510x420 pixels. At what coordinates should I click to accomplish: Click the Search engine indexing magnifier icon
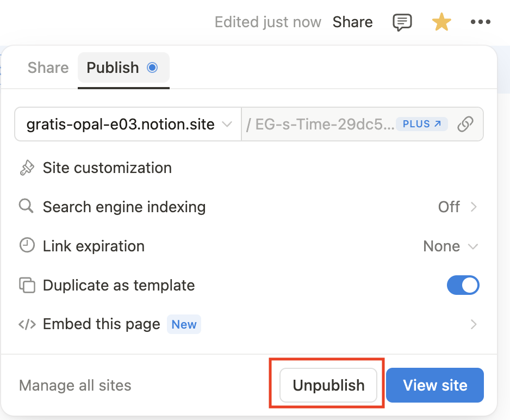click(x=27, y=207)
